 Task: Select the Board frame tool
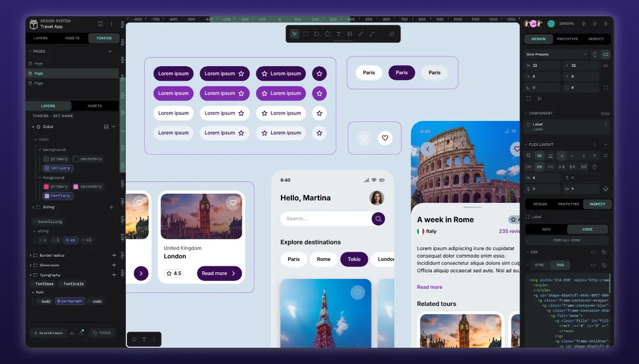click(x=305, y=34)
